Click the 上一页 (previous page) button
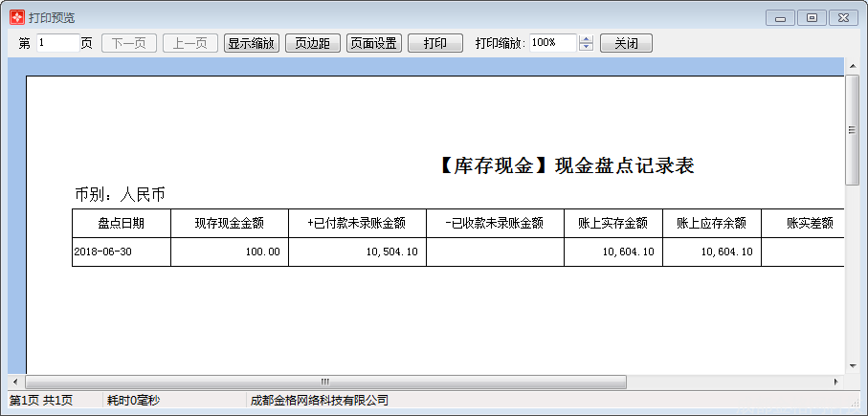Viewport: 868px width, 416px height. (190, 43)
